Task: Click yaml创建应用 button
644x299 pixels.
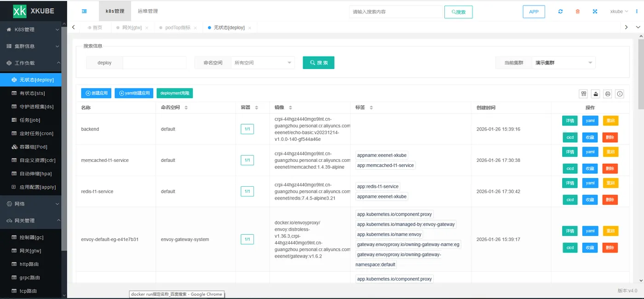Action: point(134,93)
